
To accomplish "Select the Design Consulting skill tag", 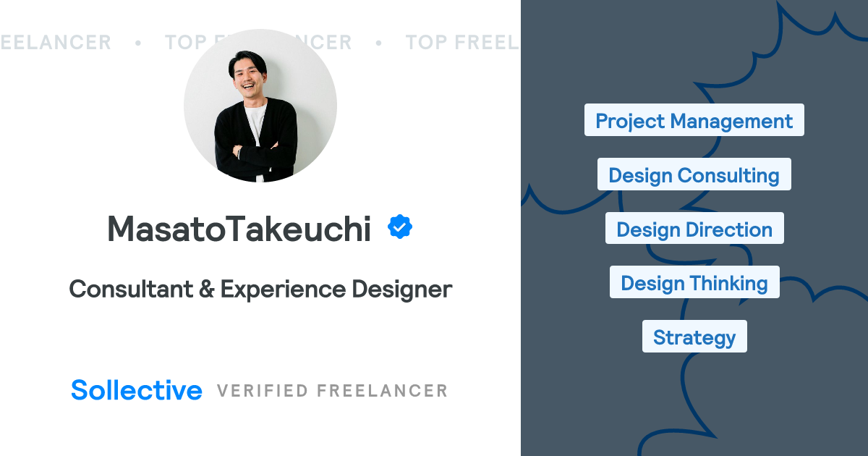I will pos(694,174).
